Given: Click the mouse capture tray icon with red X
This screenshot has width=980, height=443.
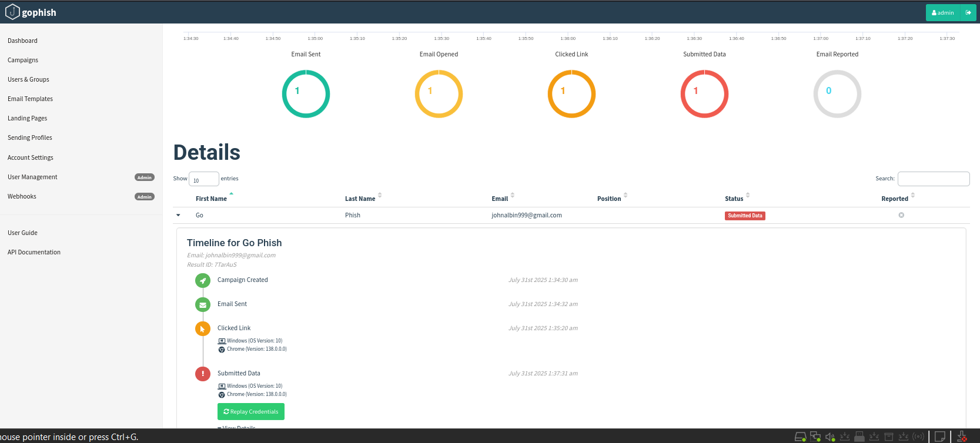Looking at the screenshot, I should [962, 437].
